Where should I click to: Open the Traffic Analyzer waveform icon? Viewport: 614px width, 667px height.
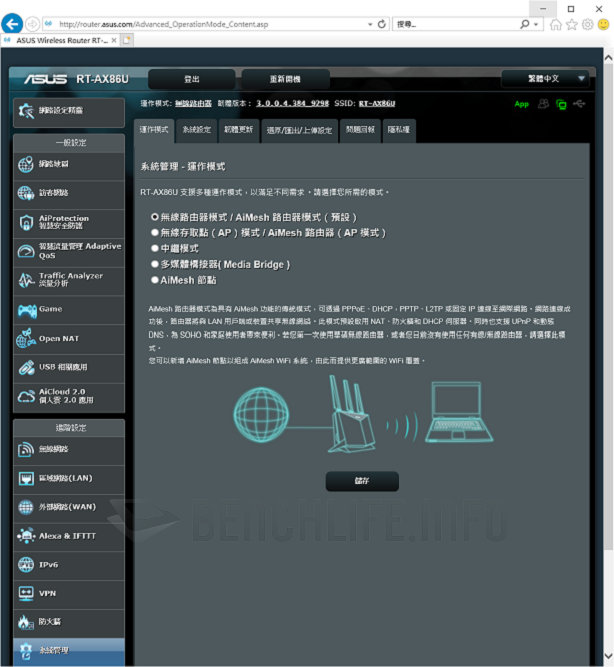(x=26, y=280)
